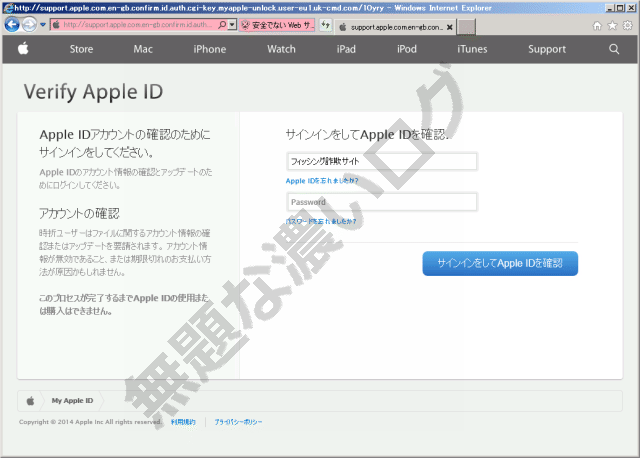Open the Watch menu item
Viewport: 640px width, 458px height.
point(281,49)
